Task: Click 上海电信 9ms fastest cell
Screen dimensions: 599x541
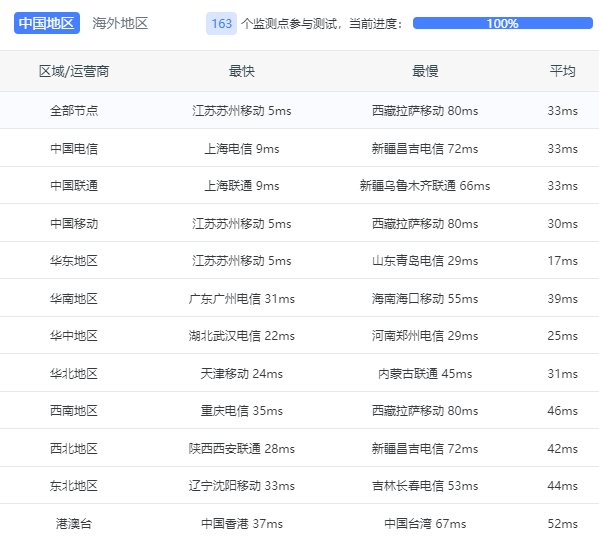Action: click(x=241, y=149)
